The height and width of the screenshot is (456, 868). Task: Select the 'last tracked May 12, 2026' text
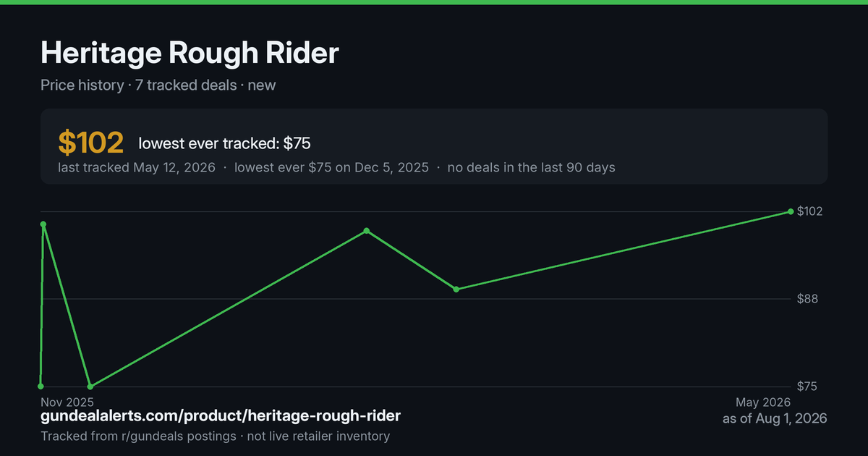tap(137, 167)
